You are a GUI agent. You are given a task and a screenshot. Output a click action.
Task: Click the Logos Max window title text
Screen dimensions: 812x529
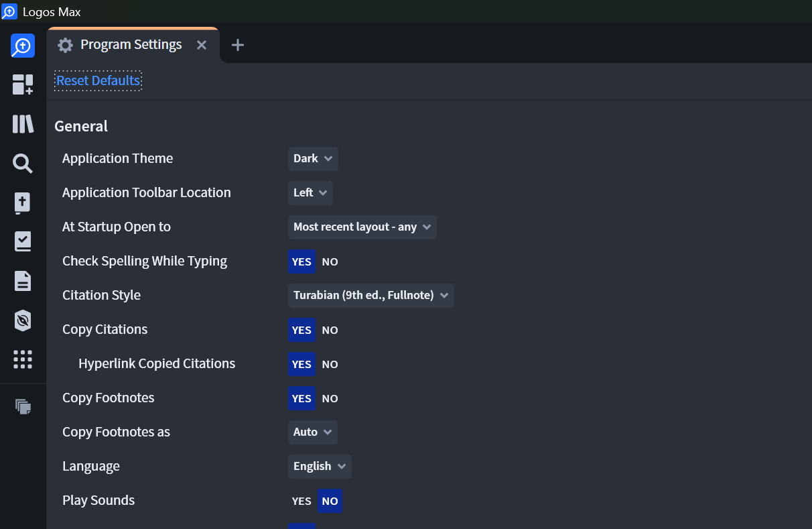click(52, 12)
